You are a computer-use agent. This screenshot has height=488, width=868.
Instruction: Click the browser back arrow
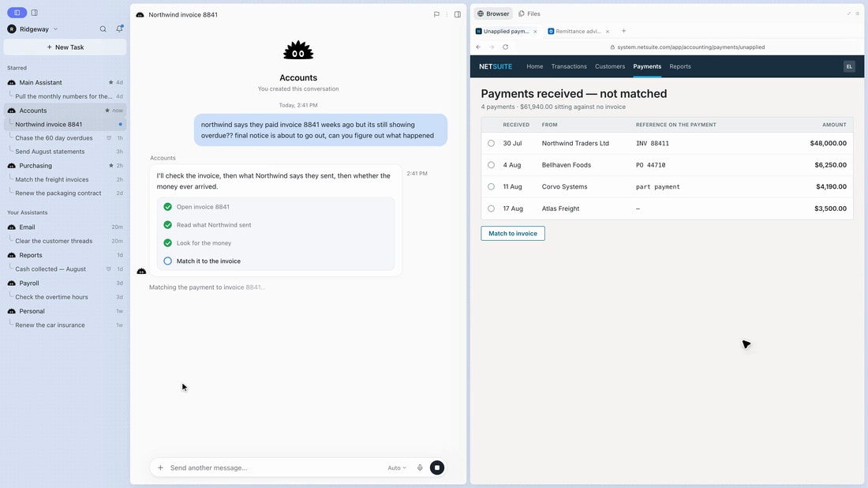(x=478, y=47)
